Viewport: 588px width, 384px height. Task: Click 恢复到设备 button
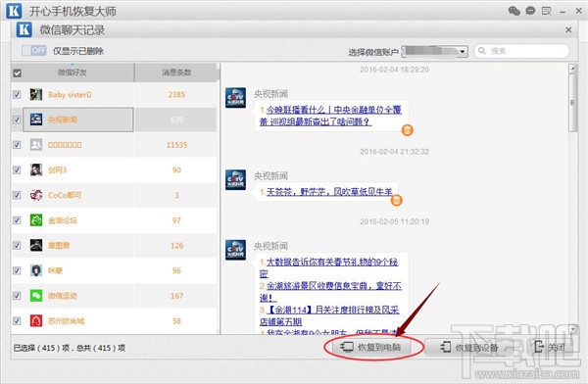469,347
